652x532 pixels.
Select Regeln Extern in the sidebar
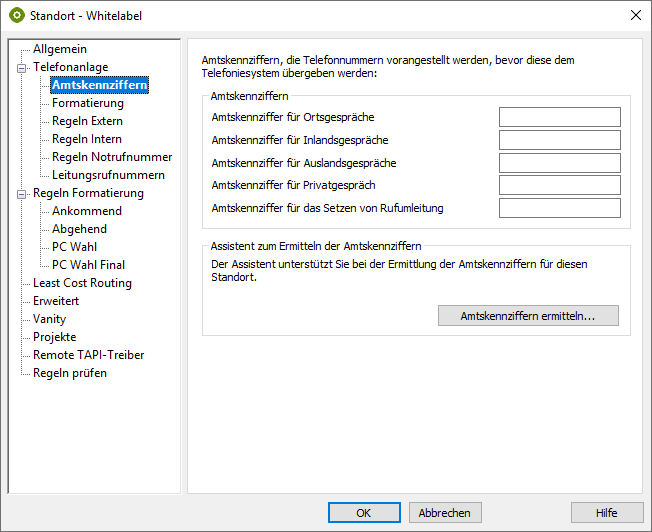coord(88,121)
